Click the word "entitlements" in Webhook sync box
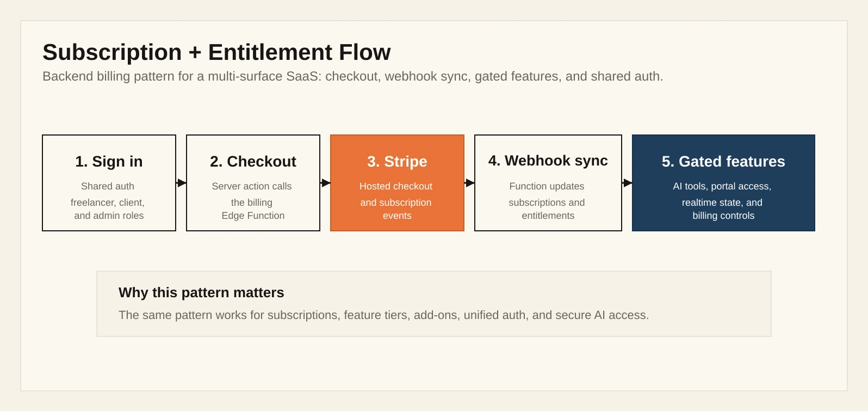 tap(548, 216)
